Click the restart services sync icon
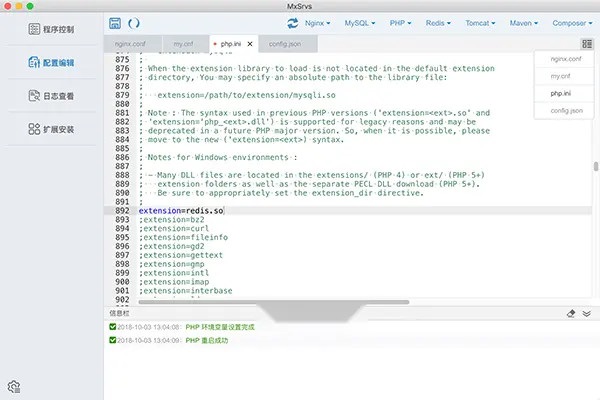The image size is (600, 400). coord(293,23)
